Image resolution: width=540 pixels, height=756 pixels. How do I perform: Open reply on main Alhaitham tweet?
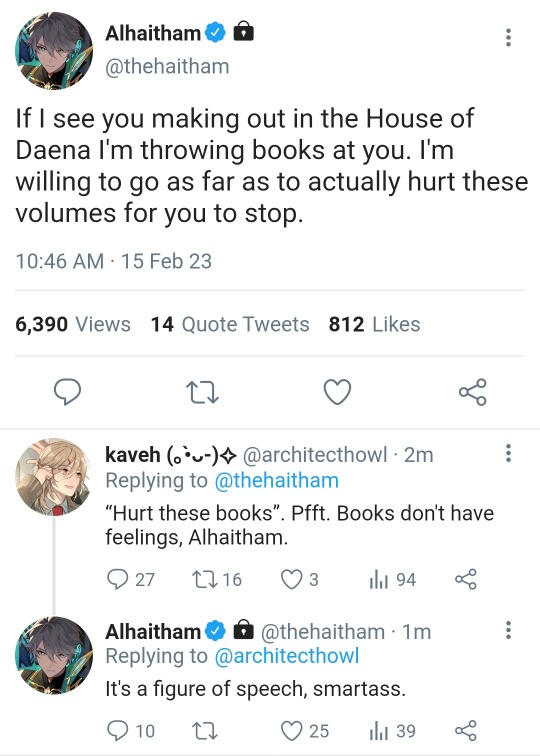(x=67, y=392)
